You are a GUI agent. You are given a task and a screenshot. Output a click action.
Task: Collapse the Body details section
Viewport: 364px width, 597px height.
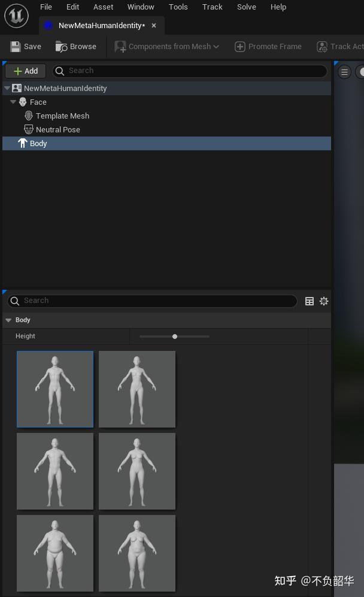click(x=8, y=320)
